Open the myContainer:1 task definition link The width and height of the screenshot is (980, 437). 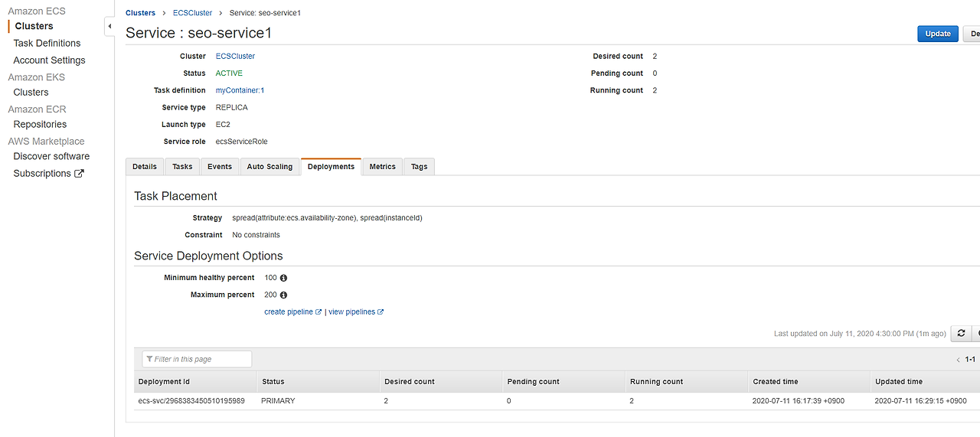pyautogui.click(x=240, y=90)
